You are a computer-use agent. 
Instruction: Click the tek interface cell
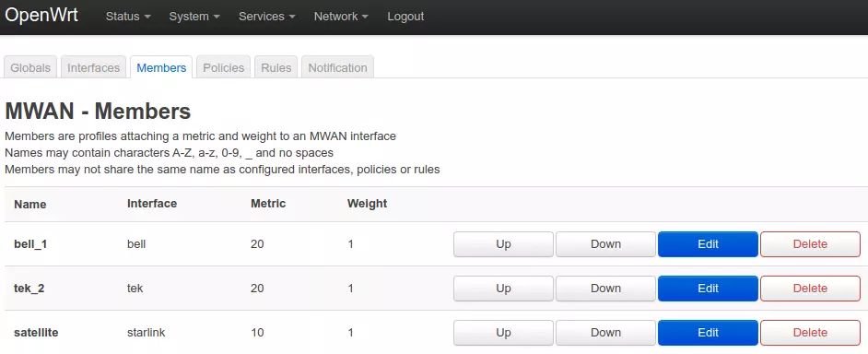pyautogui.click(x=135, y=289)
